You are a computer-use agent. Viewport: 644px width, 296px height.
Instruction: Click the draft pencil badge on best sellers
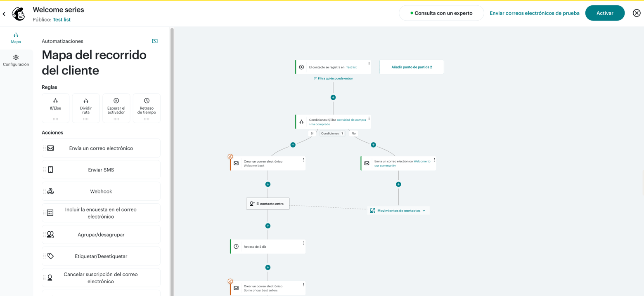tap(230, 281)
